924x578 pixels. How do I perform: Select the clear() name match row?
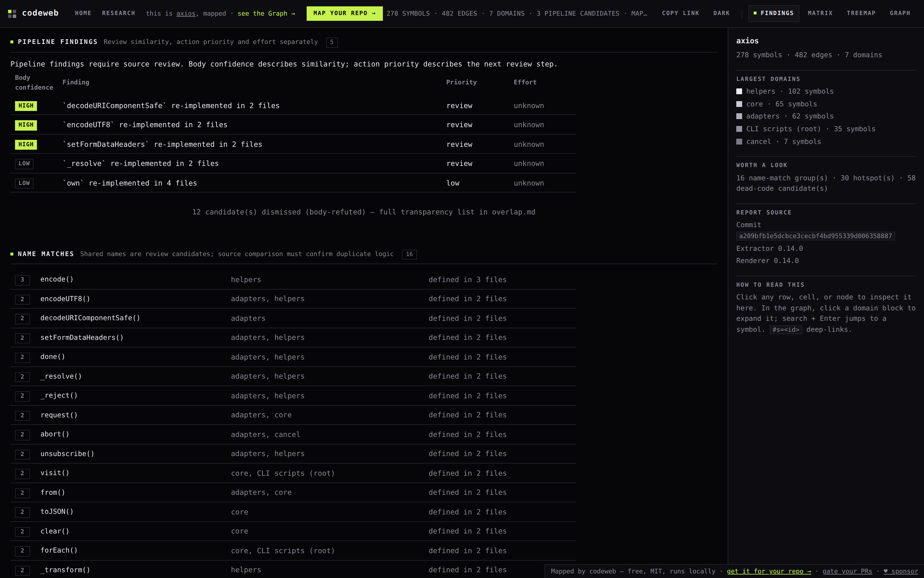293,531
